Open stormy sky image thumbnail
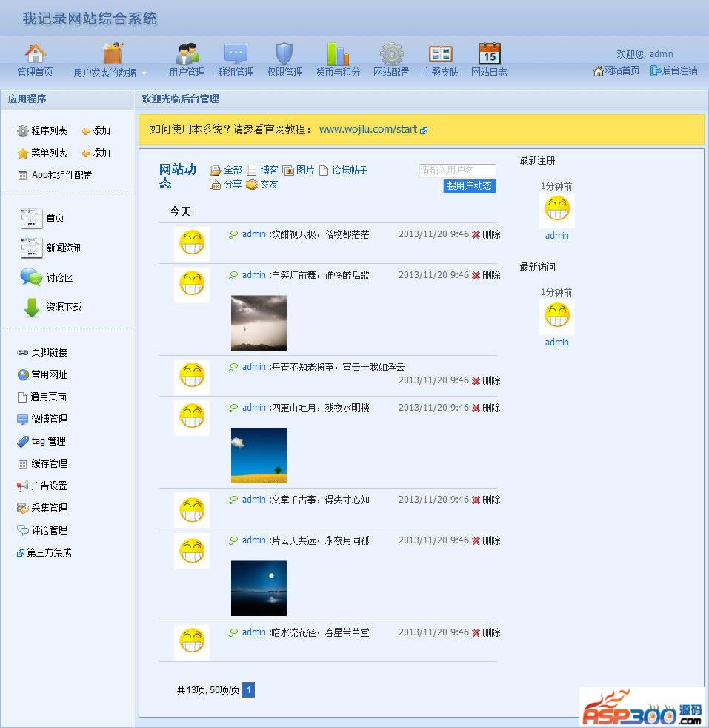The height and width of the screenshot is (728, 709). (259, 322)
